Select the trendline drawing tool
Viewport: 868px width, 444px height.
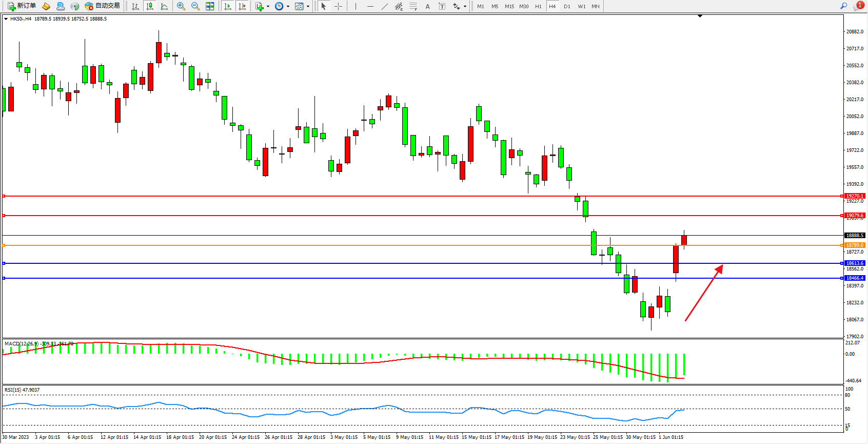tap(385, 6)
